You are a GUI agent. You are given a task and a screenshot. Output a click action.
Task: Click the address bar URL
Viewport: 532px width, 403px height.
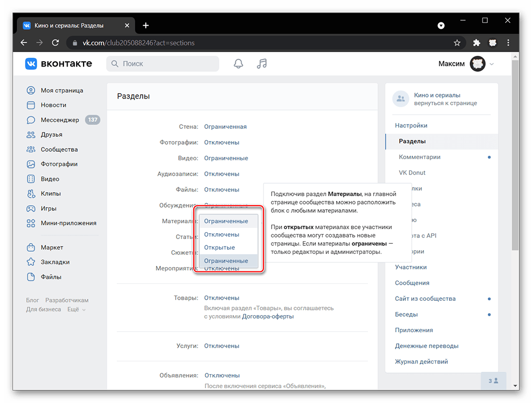tap(139, 43)
